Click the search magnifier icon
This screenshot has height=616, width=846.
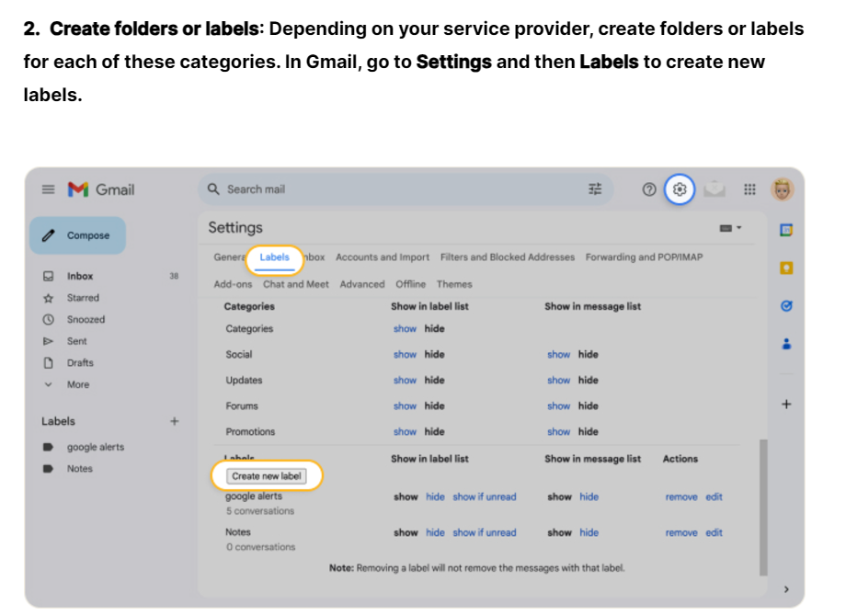(x=213, y=189)
